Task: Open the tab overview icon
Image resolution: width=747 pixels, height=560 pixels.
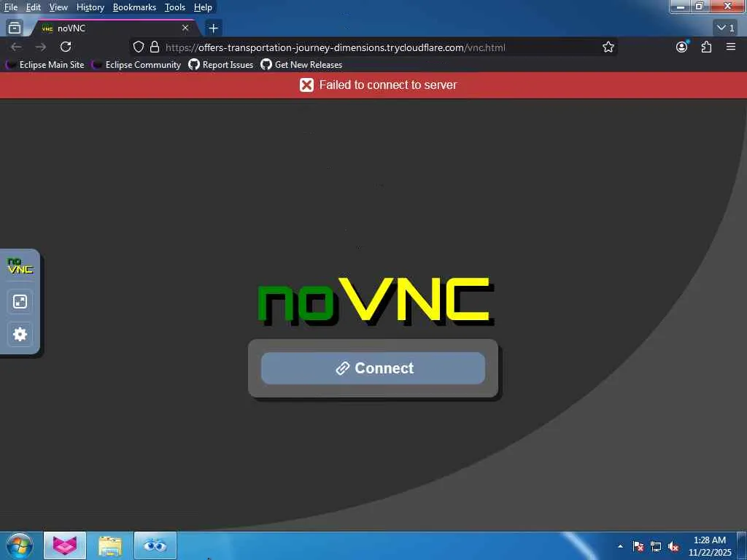Action: (15, 28)
